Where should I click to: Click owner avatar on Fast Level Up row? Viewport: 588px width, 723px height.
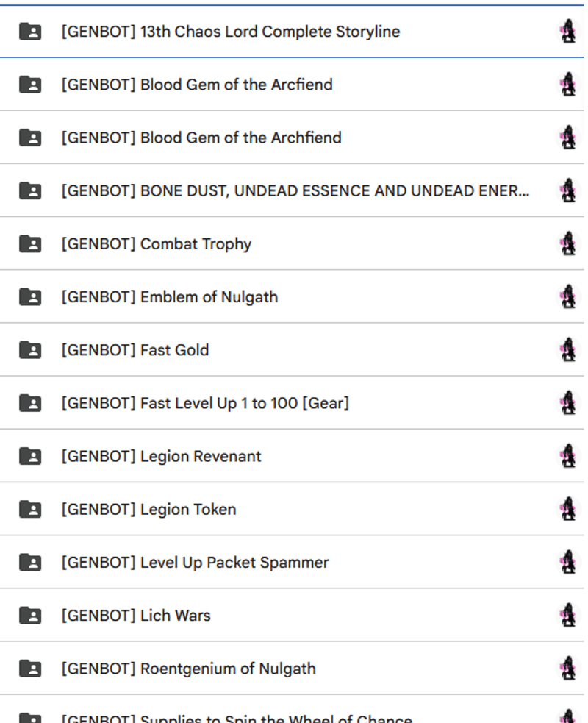(568, 403)
